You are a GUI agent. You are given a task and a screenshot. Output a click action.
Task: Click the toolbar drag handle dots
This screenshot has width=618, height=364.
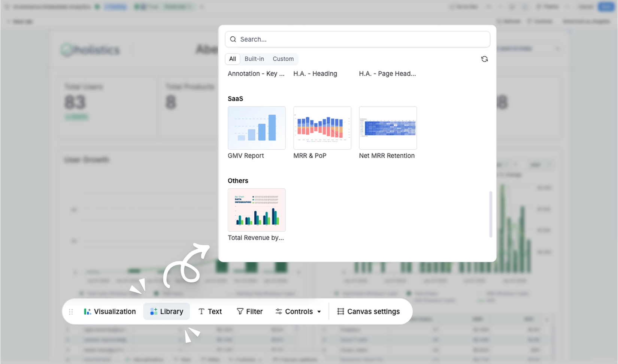coord(70,311)
